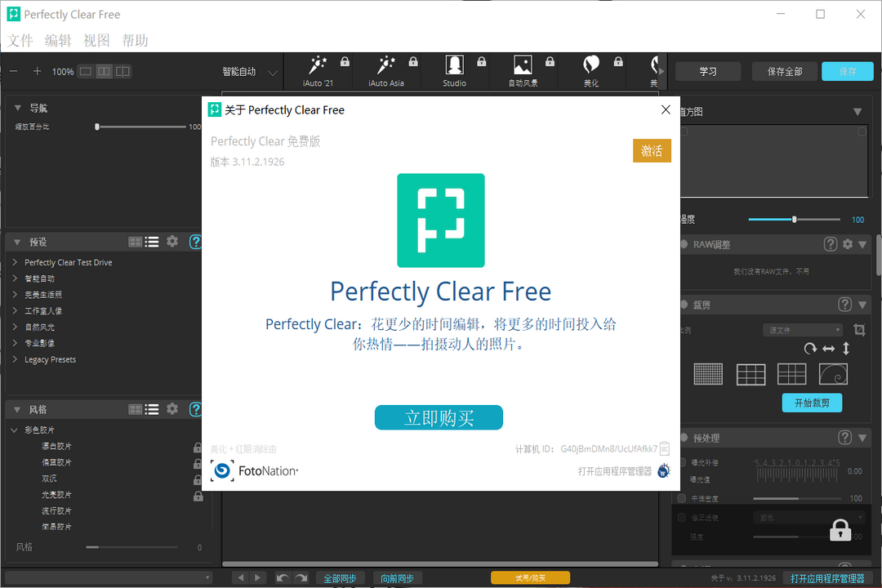Click the undo arrow at the bottom

tap(282, 577)
